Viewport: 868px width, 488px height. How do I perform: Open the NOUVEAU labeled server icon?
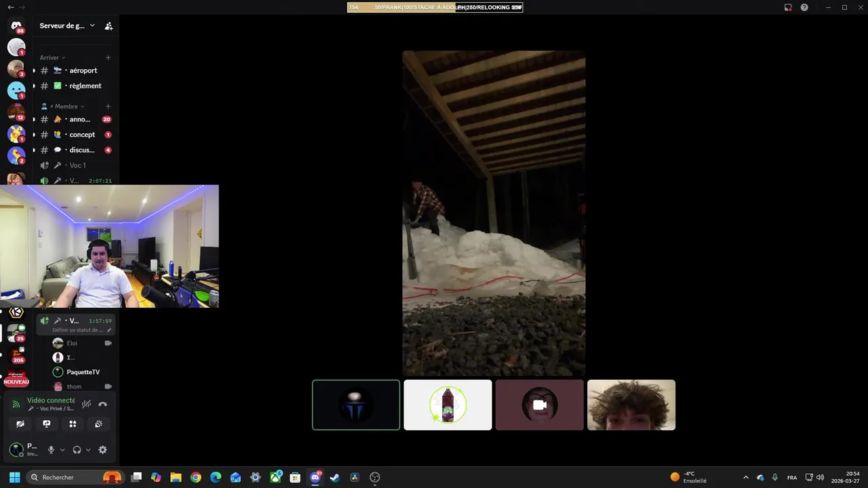point(16,378)
